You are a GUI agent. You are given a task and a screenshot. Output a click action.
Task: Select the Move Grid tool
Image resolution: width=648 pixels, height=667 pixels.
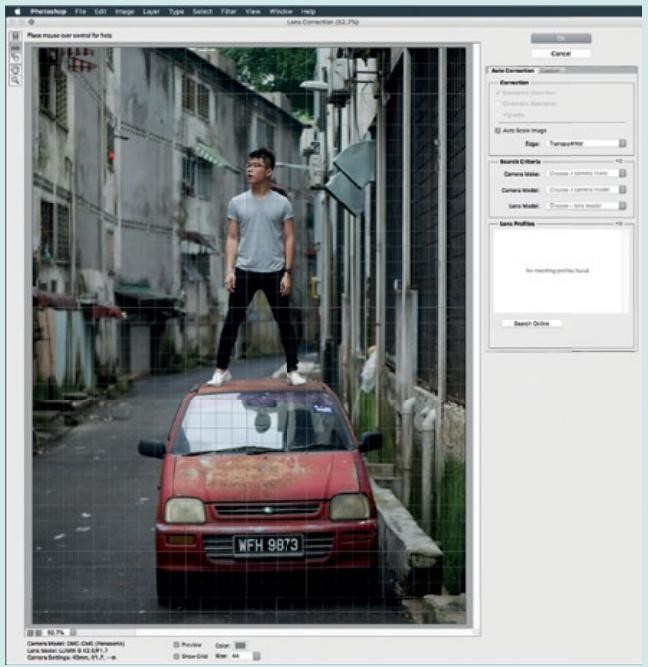(x=15, y=58)
